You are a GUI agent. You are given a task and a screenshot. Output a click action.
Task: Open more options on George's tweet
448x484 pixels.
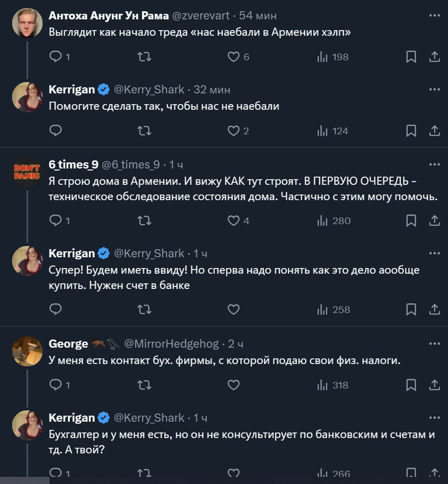[434, 344]
